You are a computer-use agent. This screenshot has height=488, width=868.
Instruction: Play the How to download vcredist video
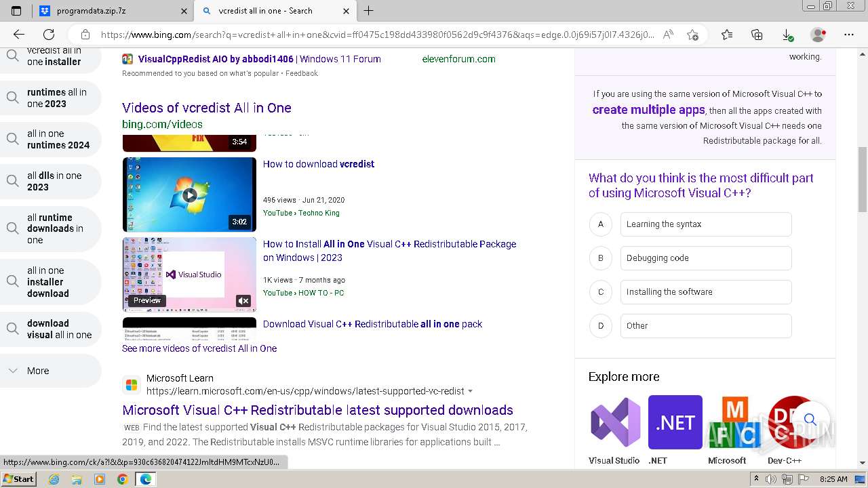coord(189,195)
